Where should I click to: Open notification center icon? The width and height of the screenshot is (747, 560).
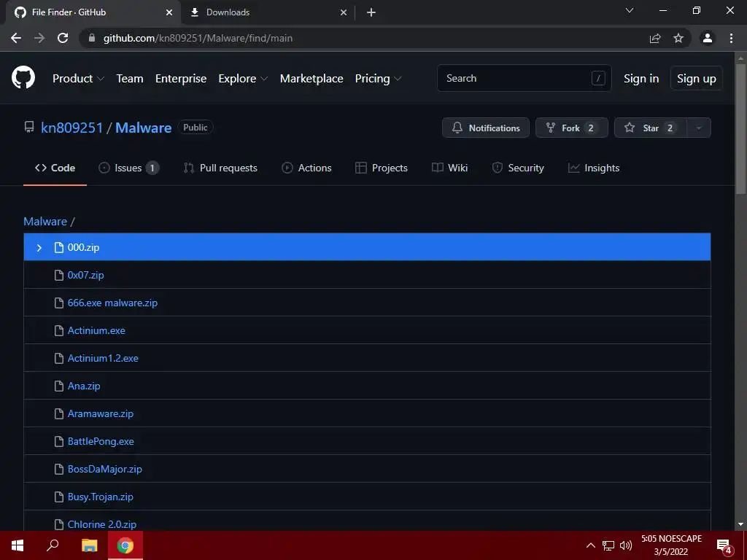click(724, 546)
